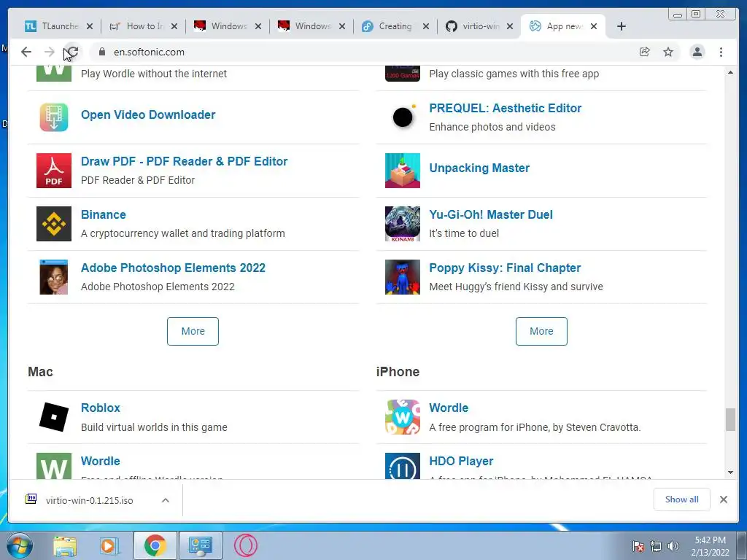The width and height of the screenshot is (747, 560).
Task: Click the HDO Player icon
Action: click(x=403, y=466)
